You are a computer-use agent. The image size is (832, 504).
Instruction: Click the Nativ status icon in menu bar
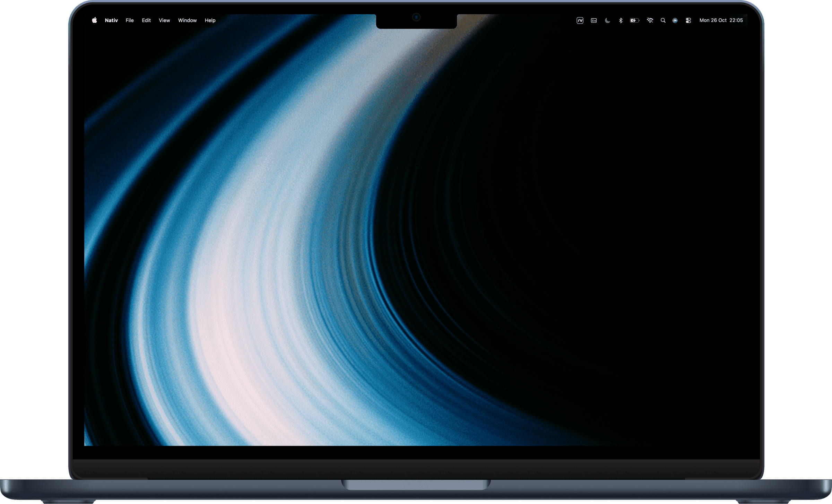(580, 20)
